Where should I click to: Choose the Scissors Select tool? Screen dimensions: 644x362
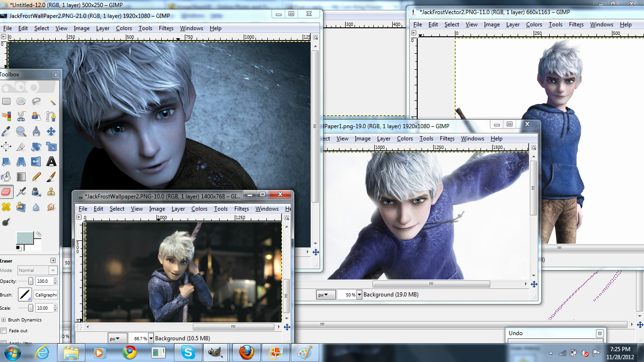click(21, 116)
